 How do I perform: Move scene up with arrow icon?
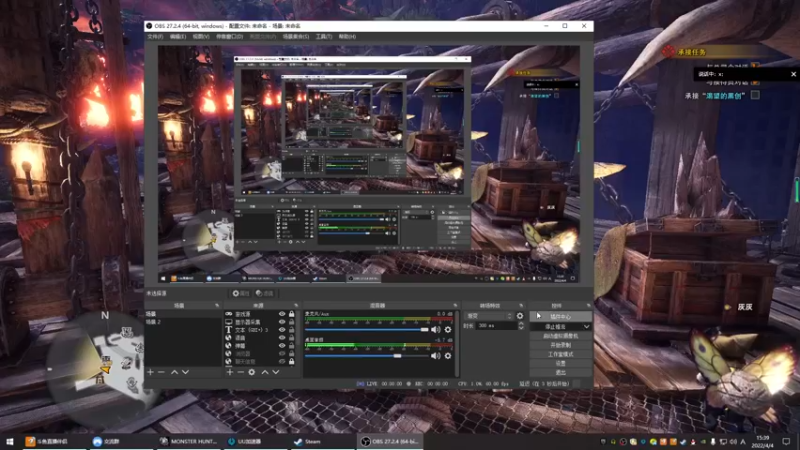click(174, 372)
